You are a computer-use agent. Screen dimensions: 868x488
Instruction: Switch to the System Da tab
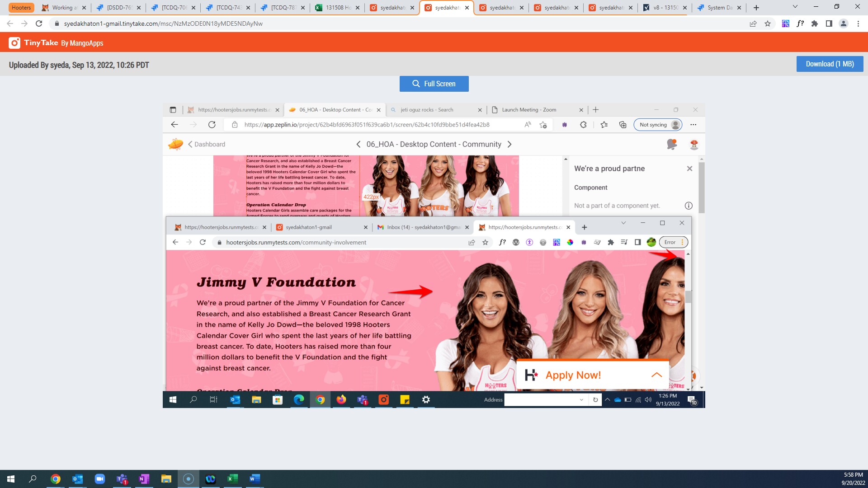(718, 8)
